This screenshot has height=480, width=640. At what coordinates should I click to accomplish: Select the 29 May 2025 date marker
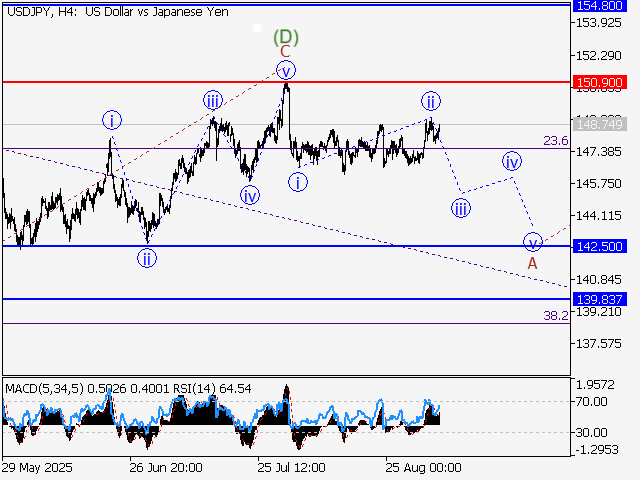click(35, 468)
